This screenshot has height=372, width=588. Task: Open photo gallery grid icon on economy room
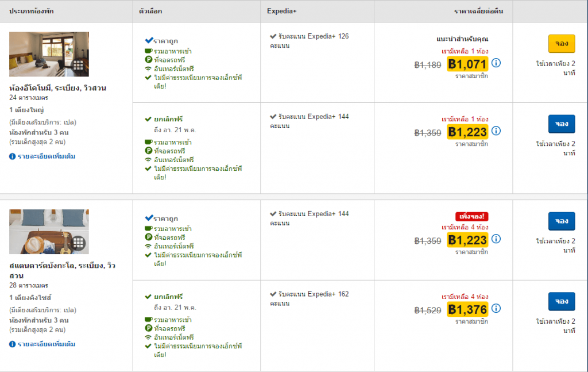79,65
